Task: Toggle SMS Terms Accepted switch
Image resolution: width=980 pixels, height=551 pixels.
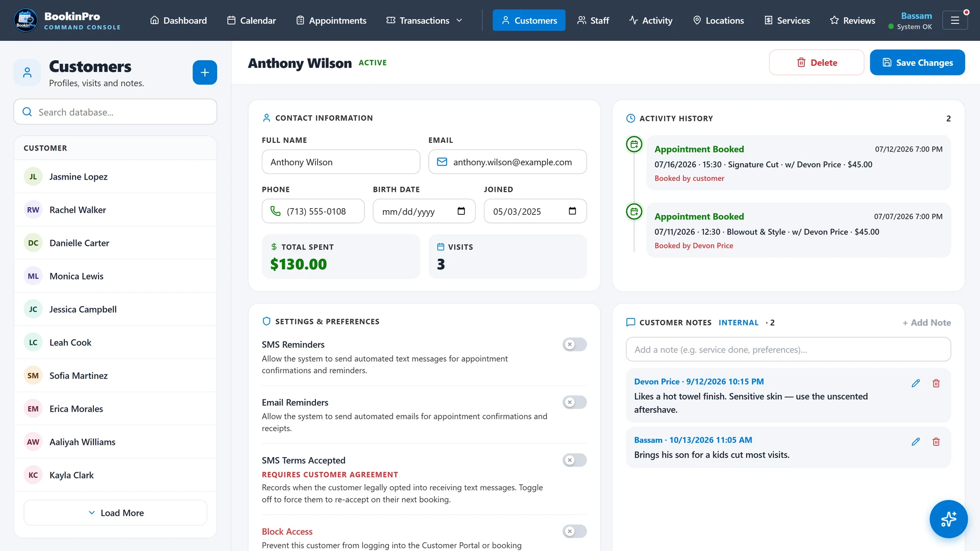Action: click(x=575, y=460)
